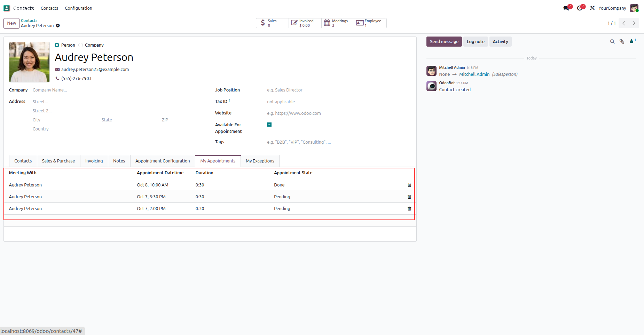Click YourCompany in top bar
The width and height of the screenshot is (644, 335).
tap(612, 8)
